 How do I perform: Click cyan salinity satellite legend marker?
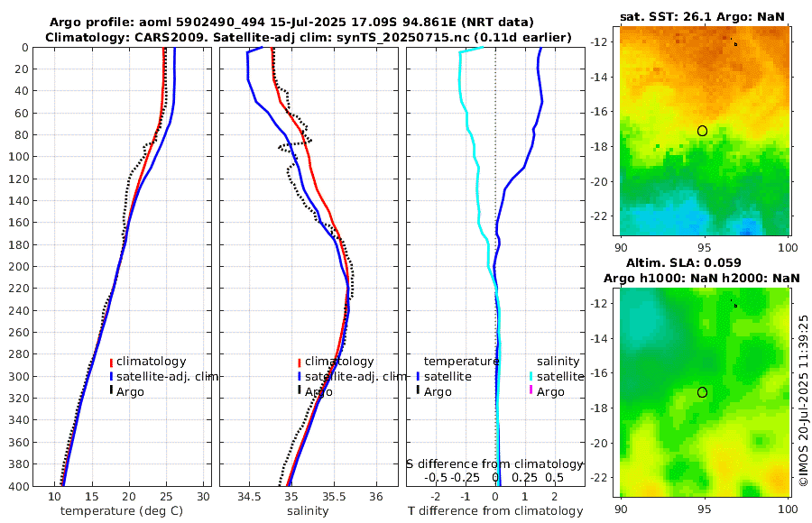(x=531, y=376)
